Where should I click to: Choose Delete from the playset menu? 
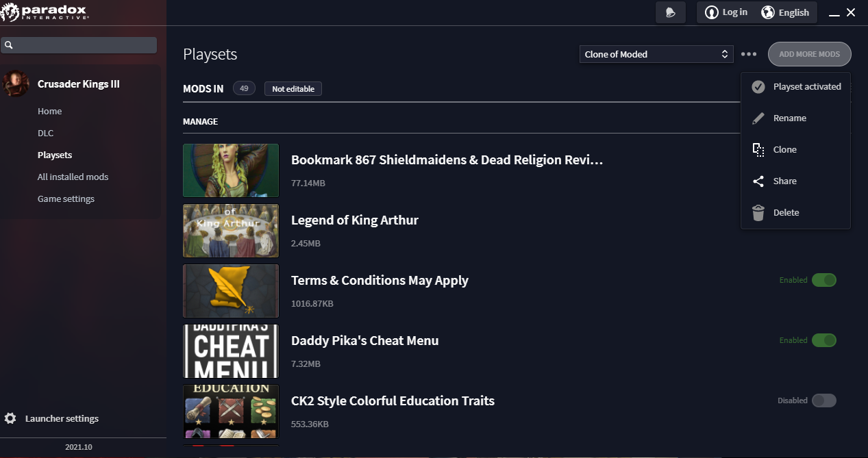coord(795,213)
